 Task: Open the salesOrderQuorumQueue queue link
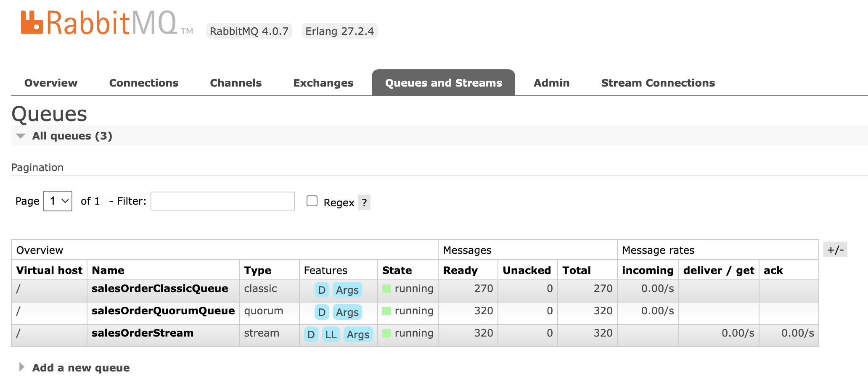click(x=163, y=311)
